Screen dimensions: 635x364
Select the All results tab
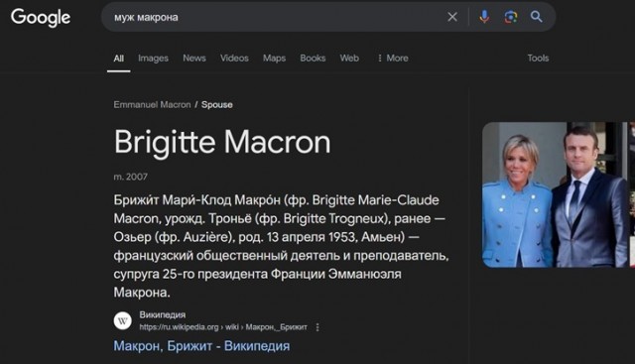[119, 59]
